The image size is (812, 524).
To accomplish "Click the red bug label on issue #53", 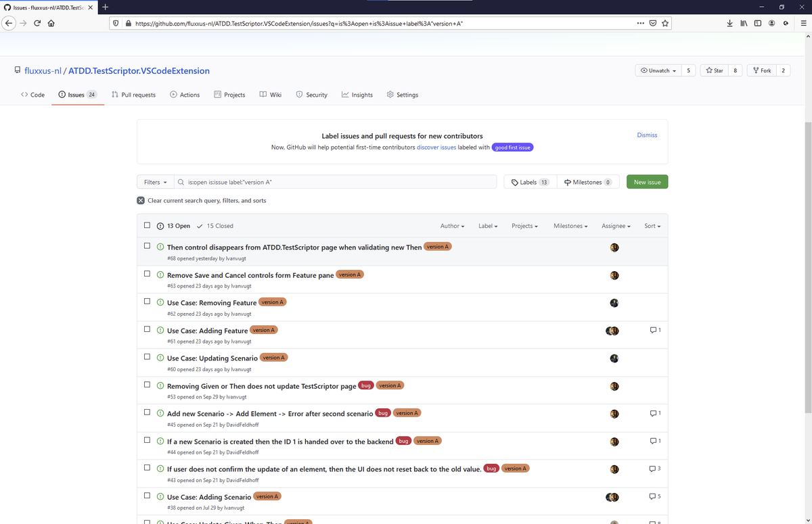I will (x=365, y=385).
